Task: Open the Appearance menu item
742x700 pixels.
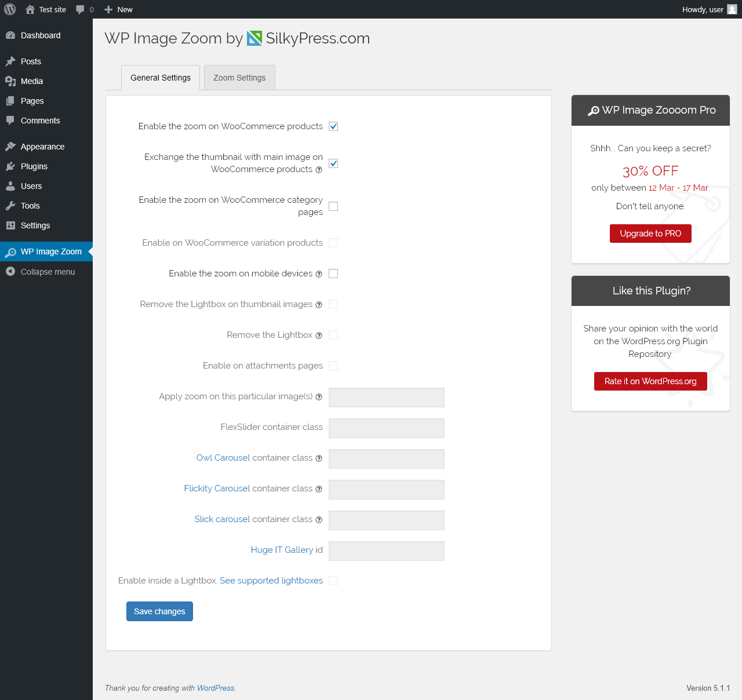Action: 46,147
